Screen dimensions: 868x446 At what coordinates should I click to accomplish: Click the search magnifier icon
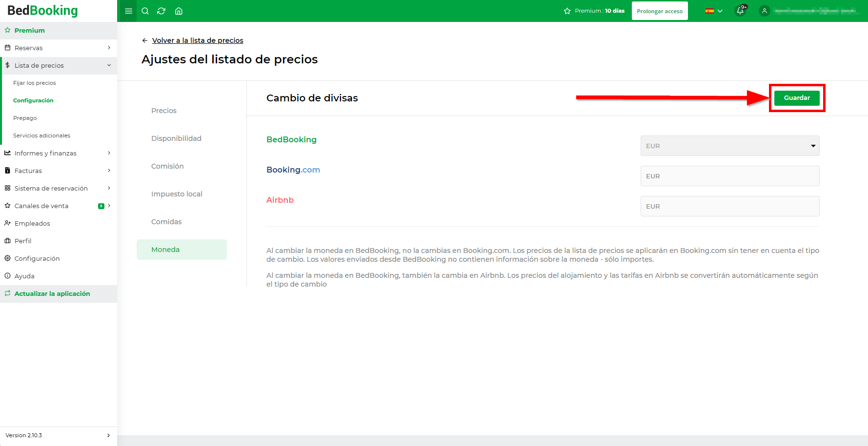[145, 11]
